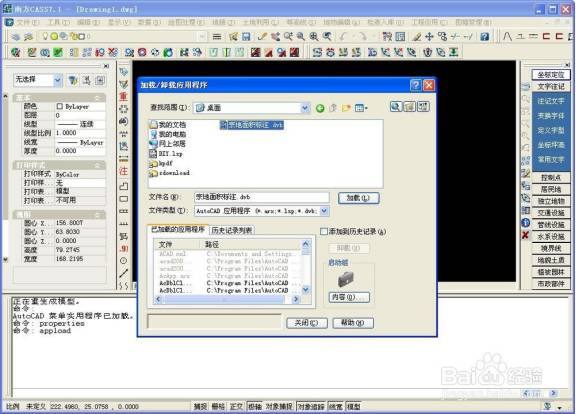
Task: Click the 文件名 input field
Action: [x=262, y=197]
